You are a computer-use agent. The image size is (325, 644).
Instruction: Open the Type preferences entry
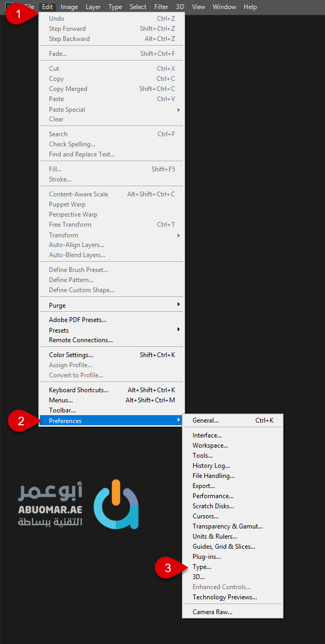coord(202,567)
